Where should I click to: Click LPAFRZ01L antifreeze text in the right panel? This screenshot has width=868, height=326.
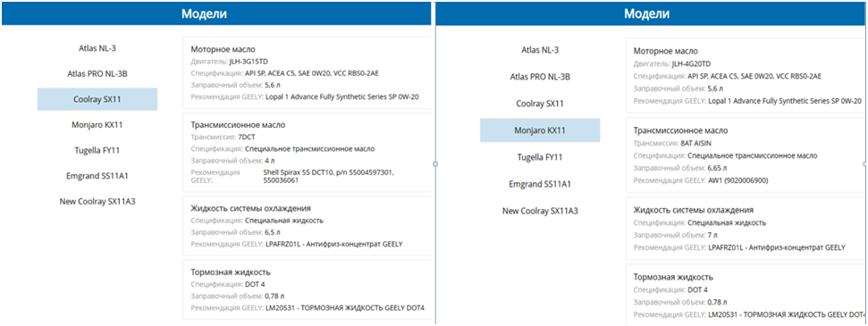tap(777, 247)
